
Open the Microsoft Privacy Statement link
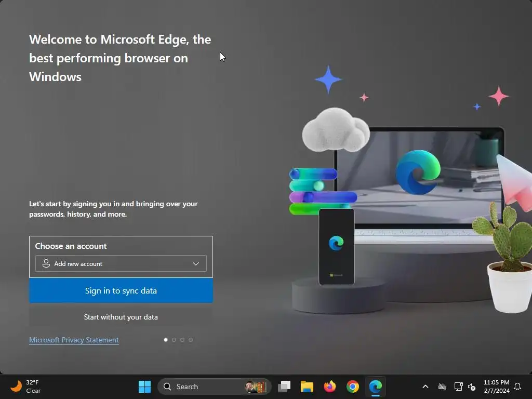(74, 340)
